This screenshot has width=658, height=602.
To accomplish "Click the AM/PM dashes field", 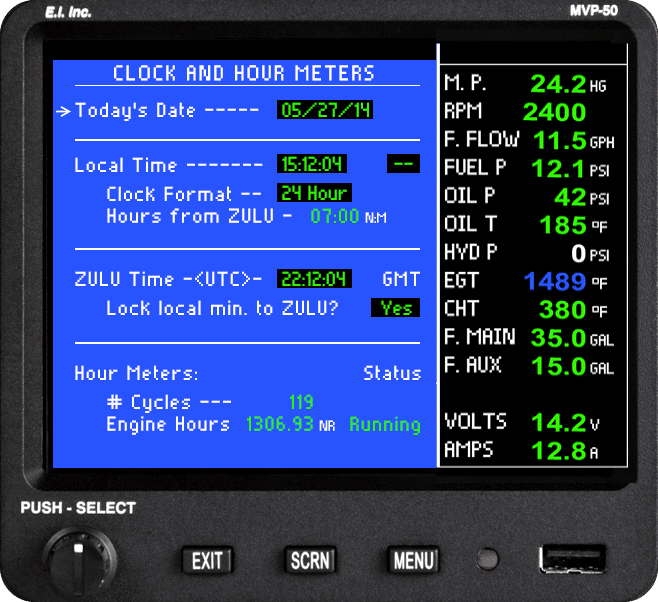I will pos(403,164).
